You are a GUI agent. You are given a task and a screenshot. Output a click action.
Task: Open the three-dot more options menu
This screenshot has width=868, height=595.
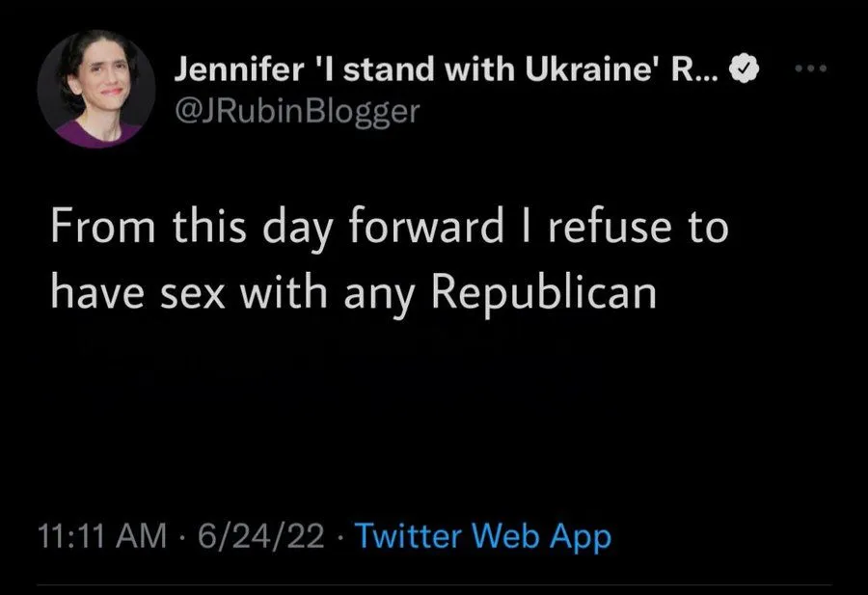click(810, 70)
